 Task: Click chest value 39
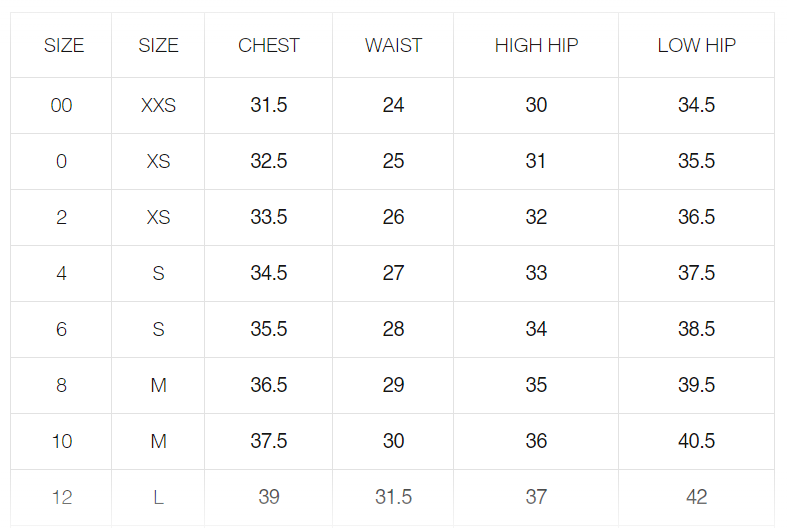(269, 497)
